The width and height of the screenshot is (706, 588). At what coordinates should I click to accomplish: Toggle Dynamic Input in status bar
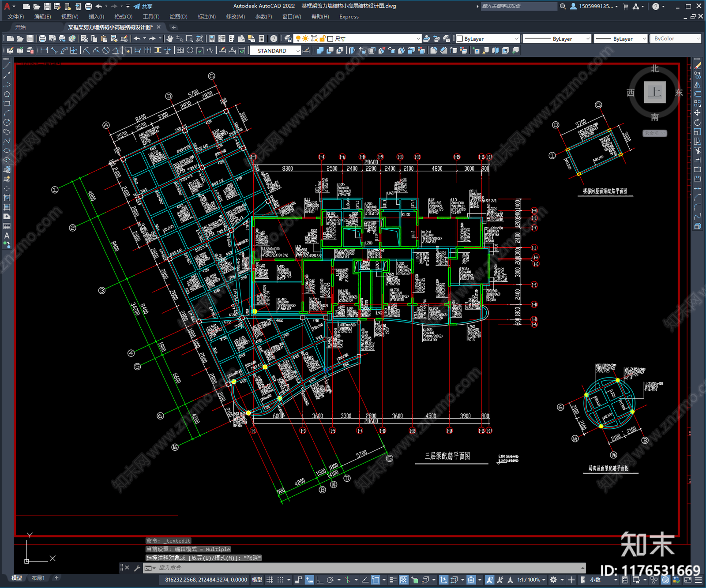(x=309, y=580)
